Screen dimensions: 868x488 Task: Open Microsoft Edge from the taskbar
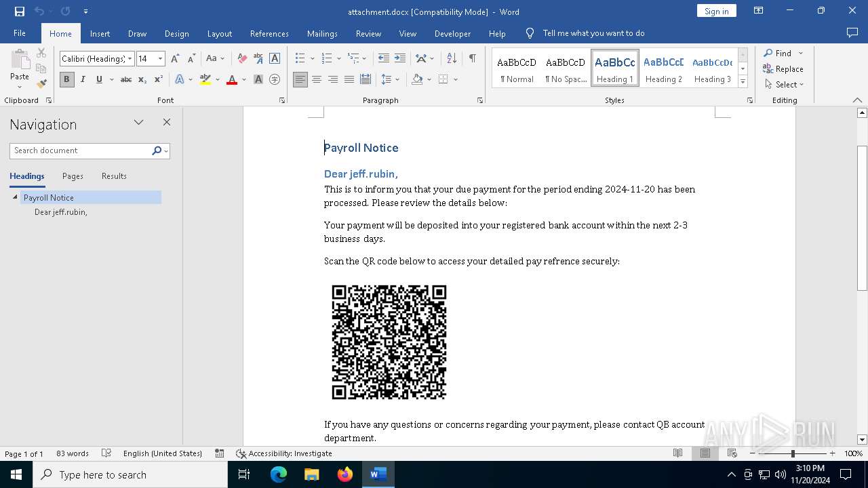coord(279,474)
